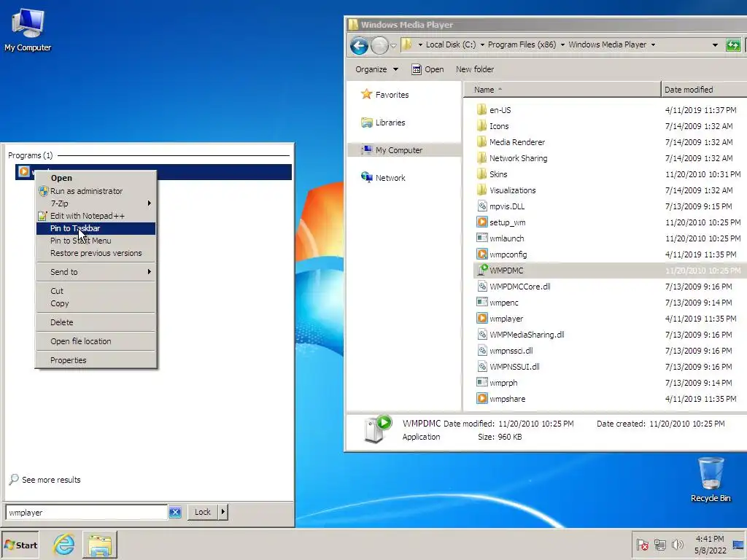Select the WMPDMC application icon in the list
The image size is (747, 560).
click(x=481, y=271)
